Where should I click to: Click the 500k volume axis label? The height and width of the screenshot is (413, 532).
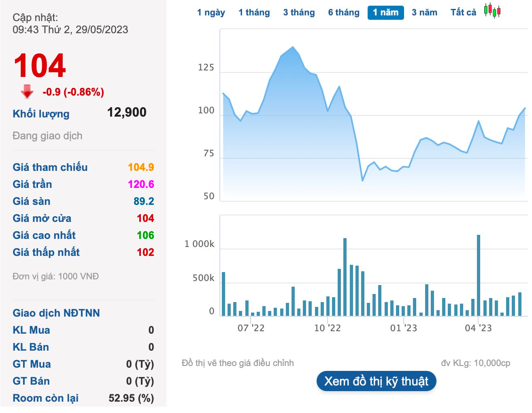[204, 278]
